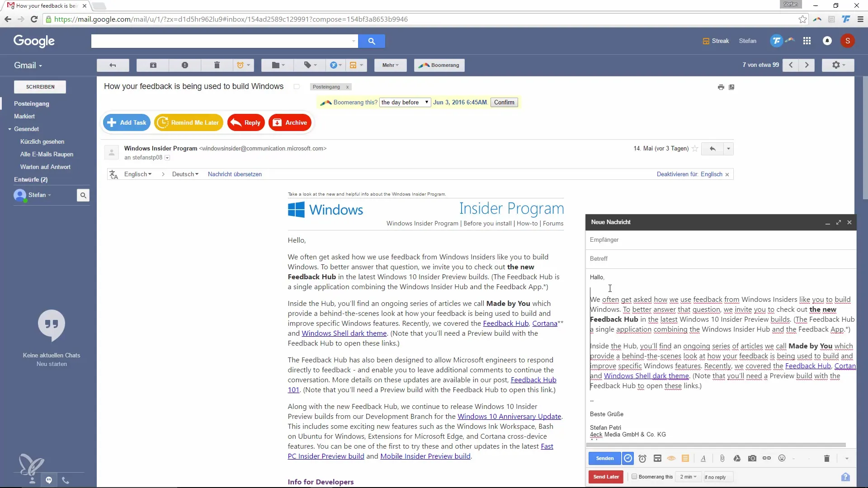Open the Markiert folder

click(24, 116)
